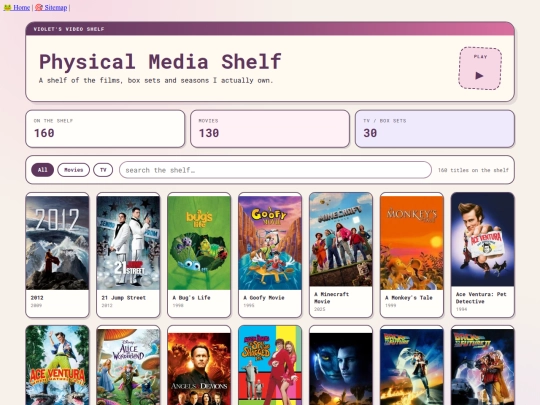Open the Angels & Demons poster
The image size is (540, 405).
199,369
